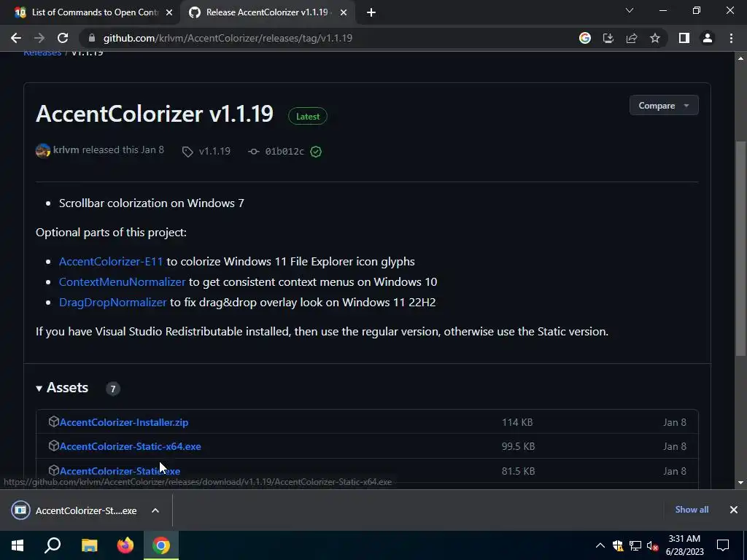Click the 81.5 KB file size text

(519, 471)
